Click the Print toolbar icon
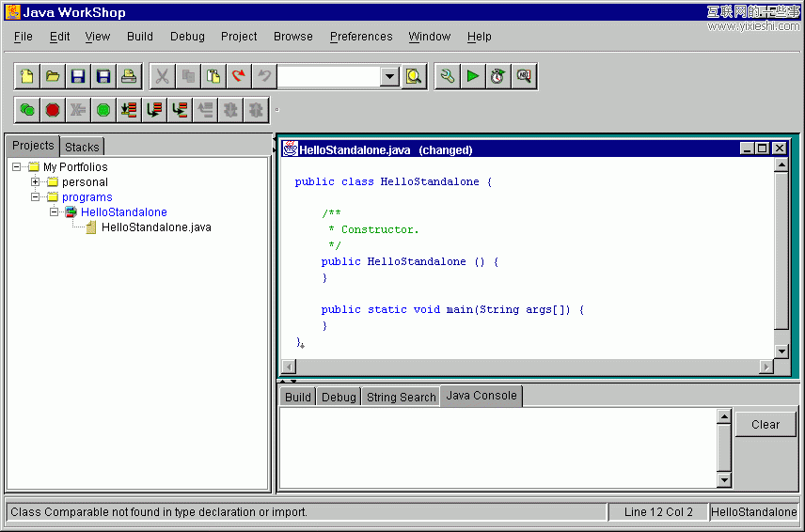 (128, 77)
